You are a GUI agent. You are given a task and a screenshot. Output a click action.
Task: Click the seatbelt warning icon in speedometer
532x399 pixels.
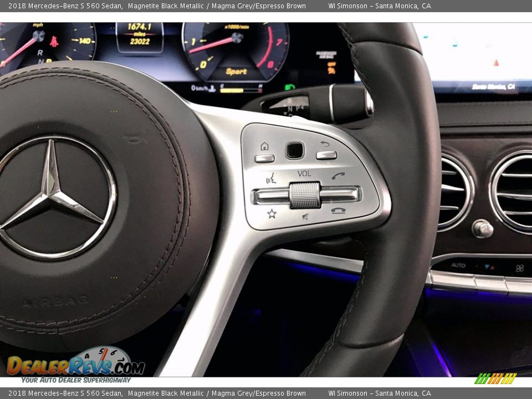(x=54, y=42)
